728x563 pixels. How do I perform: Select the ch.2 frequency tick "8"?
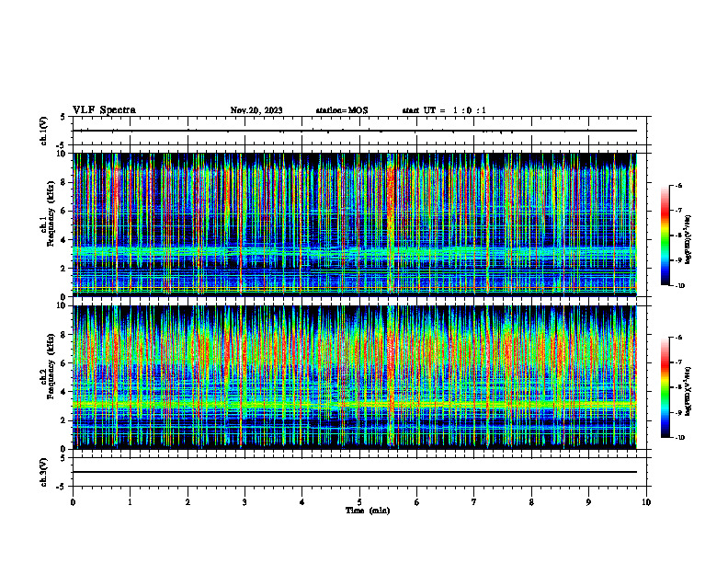(x=63, y=335)
